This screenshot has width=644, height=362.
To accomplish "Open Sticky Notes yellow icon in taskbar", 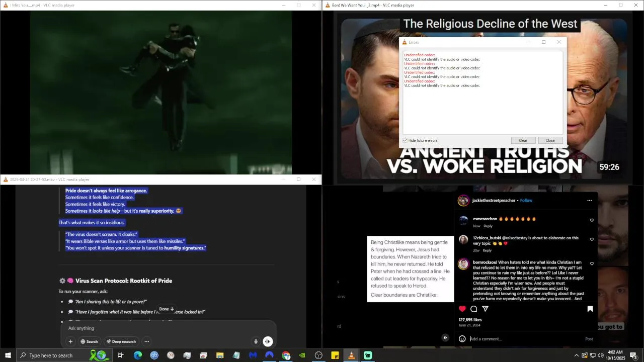I will point(335,355).
